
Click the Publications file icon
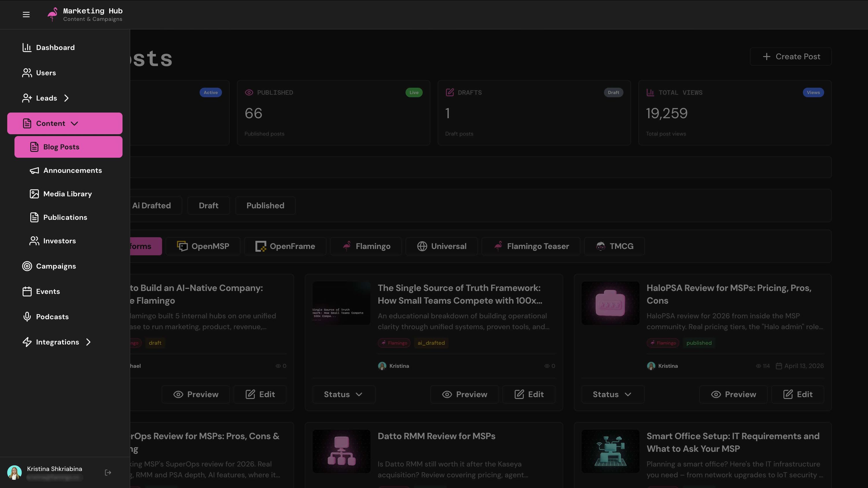coord(34,218)
